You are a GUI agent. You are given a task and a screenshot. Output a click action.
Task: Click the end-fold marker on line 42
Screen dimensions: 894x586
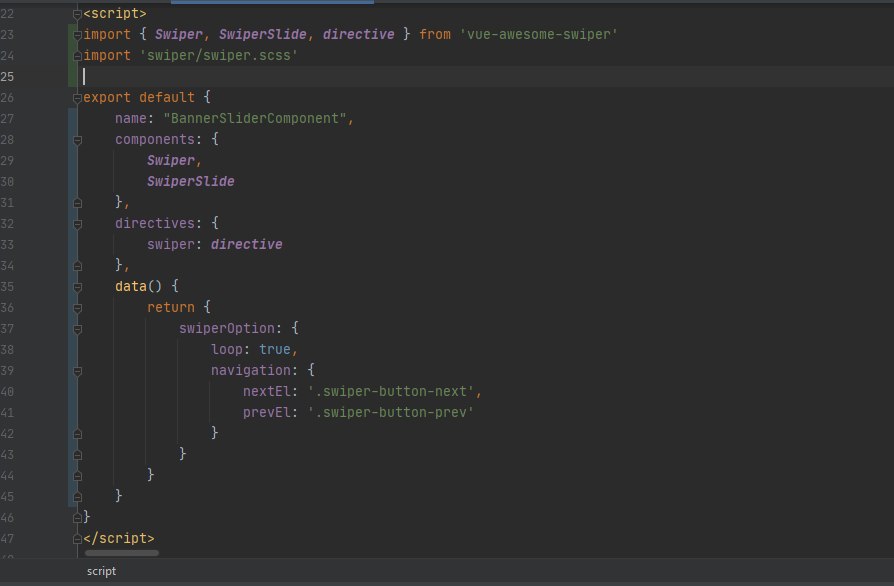point(78,434)
